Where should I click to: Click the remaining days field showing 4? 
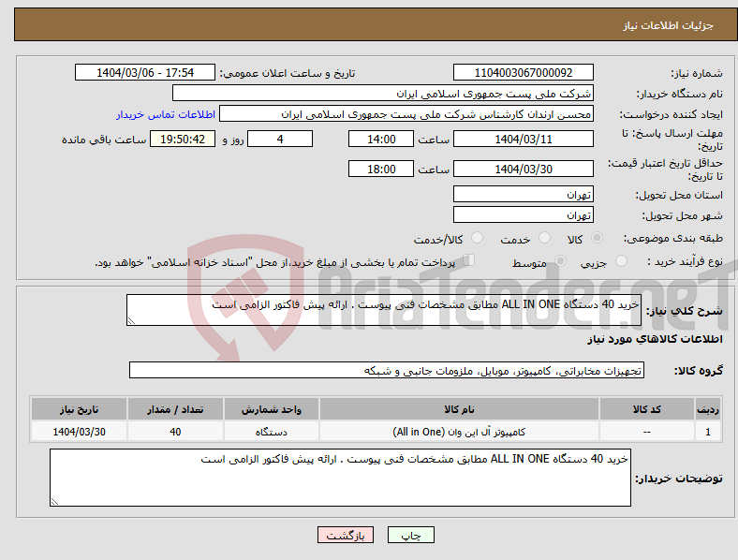point(280,139)
